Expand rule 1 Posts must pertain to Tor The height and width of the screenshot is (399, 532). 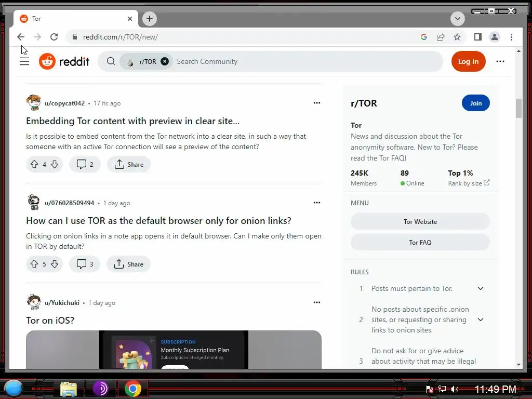point(481,288)
